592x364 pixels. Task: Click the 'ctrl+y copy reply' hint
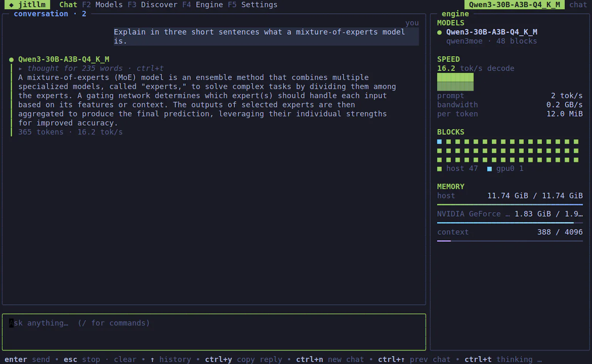point(243,360)
